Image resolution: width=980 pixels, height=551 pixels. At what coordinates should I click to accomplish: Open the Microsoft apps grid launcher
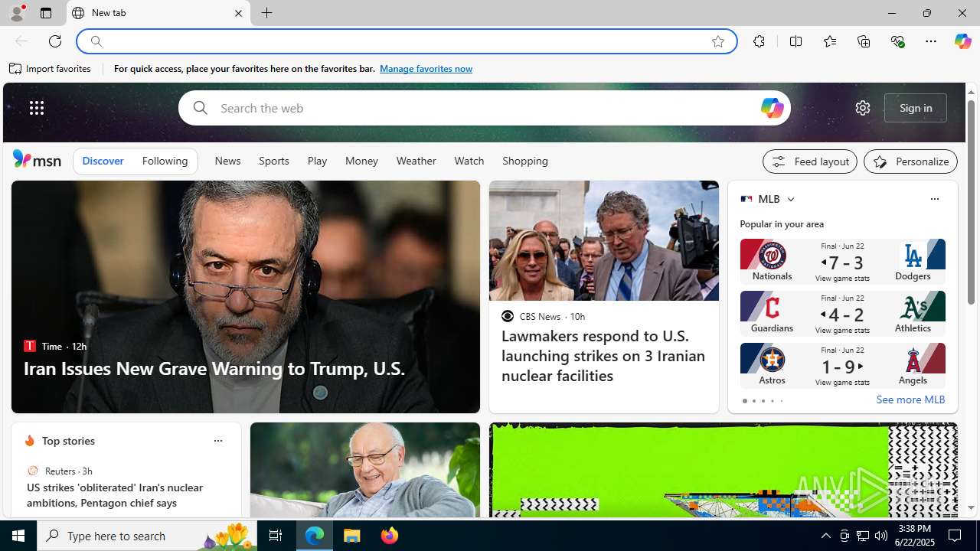point(36,108)
